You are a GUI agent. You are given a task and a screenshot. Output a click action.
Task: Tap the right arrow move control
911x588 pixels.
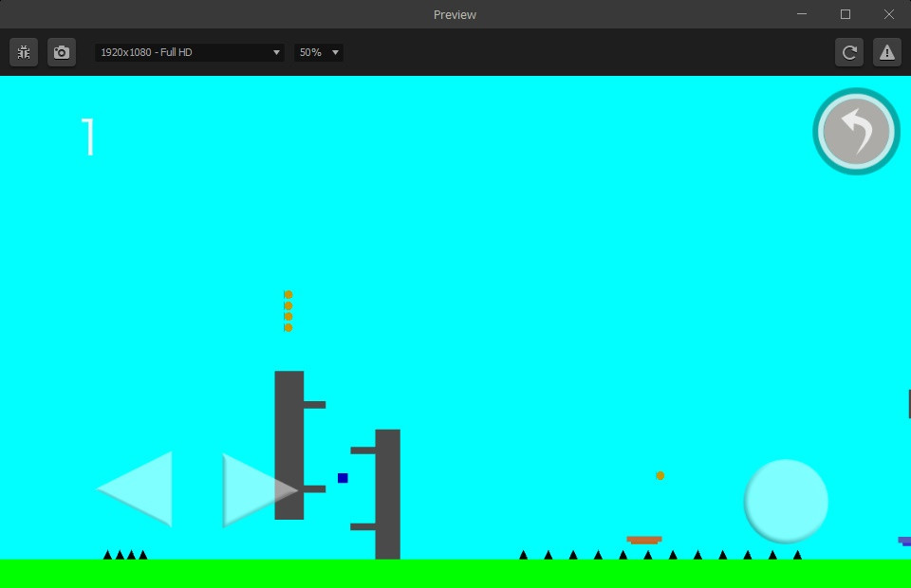(260, 490)
